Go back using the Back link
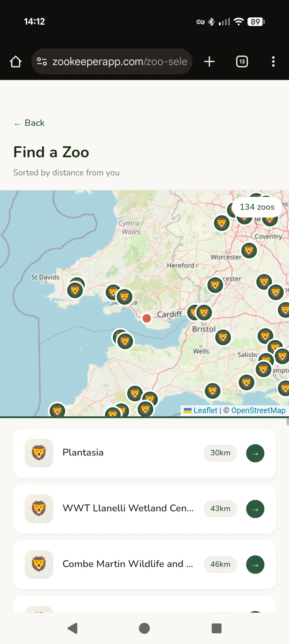The image size is (289, 644). [x=29, y=123]
